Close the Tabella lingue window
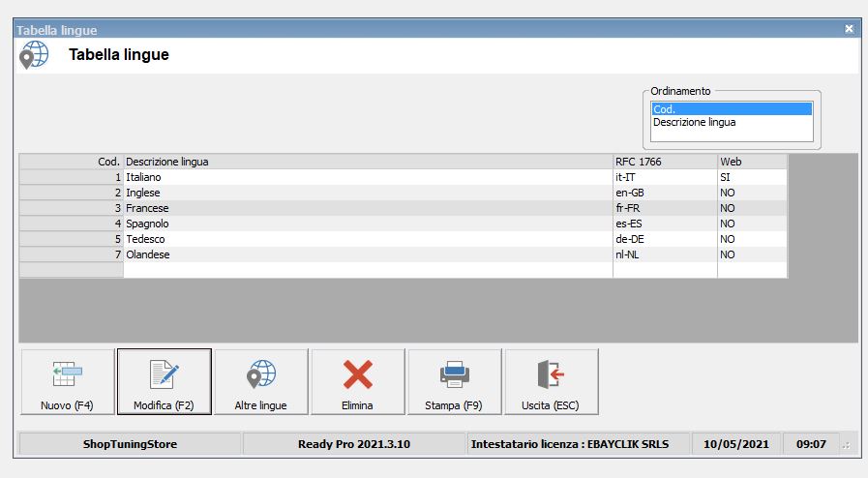 (850, 29)
